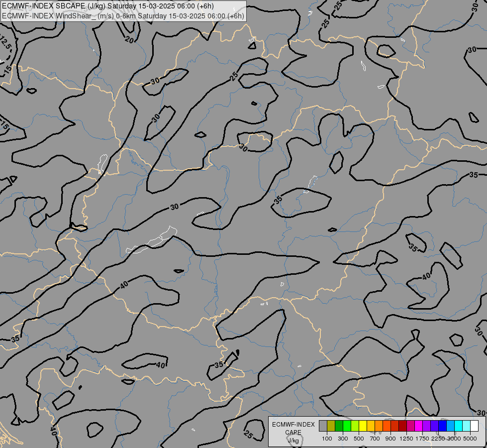487x448 pixels.
Task: Click the WindShear 0-6km title line
Action: [x=123, y=16]
